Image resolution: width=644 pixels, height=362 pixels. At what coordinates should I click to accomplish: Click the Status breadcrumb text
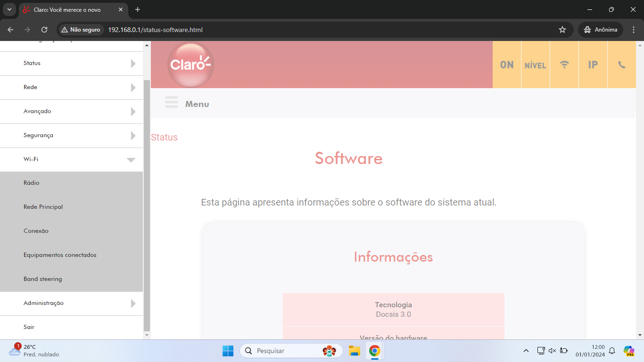tap(164, 137)
